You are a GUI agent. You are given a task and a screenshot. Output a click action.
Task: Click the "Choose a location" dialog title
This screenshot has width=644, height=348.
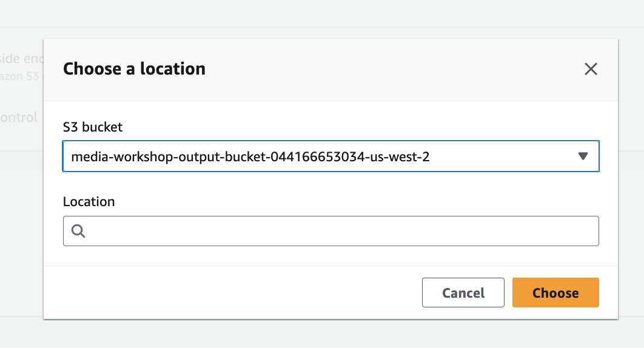[x=134, y=69]
